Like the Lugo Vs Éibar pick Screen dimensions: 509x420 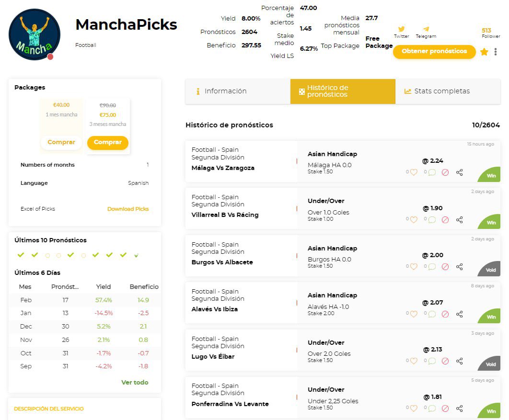pyautogui.click(x=414, y=361)
